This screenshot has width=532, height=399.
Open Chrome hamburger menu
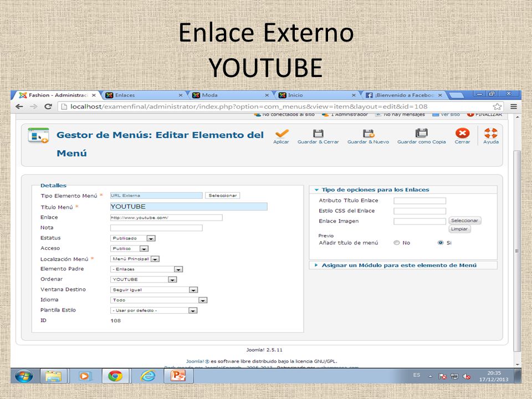coord(514,106)
